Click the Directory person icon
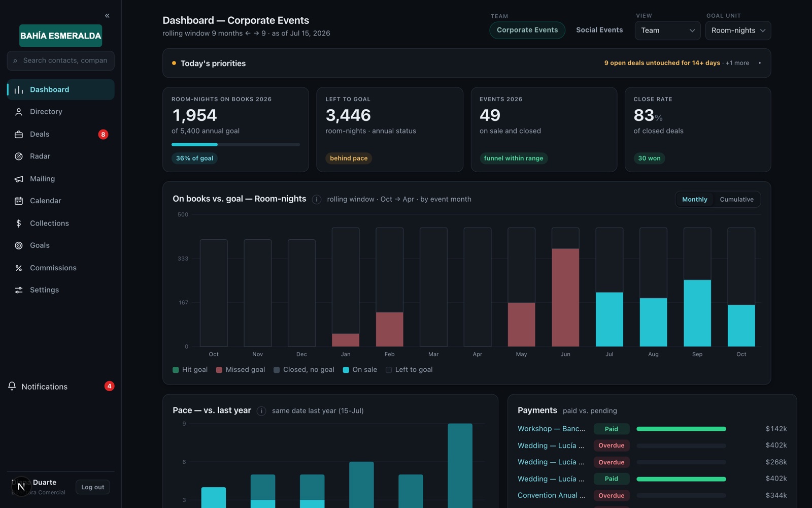The image size is (812, 508). (19, 112)
